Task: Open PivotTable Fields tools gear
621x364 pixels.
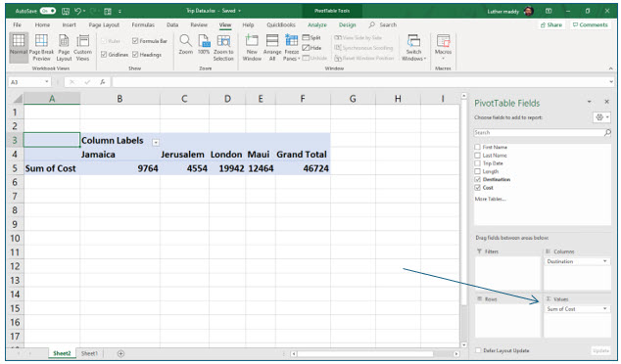Action: click(601, 117)
